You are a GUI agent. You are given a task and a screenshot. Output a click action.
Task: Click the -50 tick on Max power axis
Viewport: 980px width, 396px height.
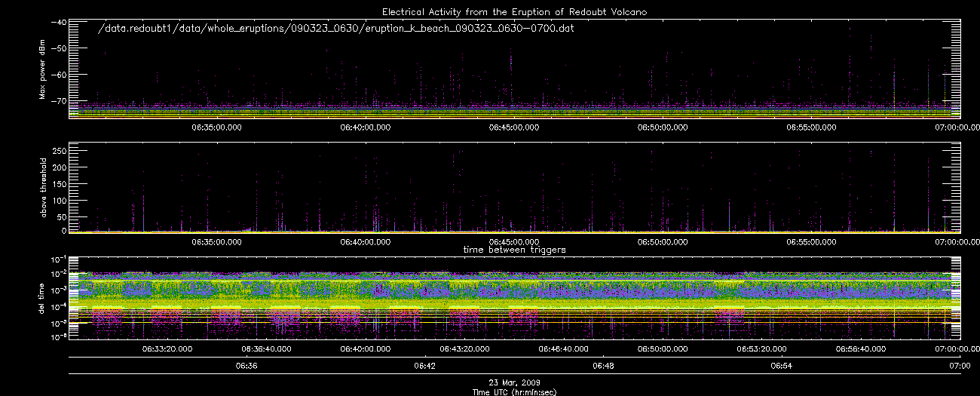tap(57, 48)
